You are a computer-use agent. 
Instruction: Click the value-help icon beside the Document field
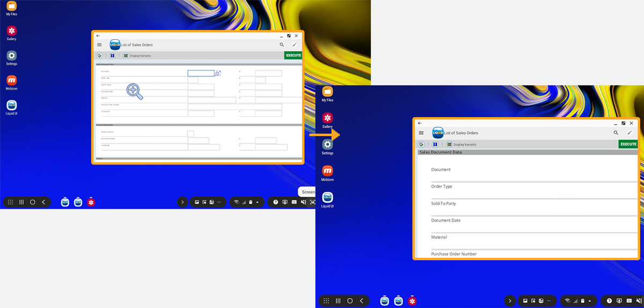[x=218, y=73]
